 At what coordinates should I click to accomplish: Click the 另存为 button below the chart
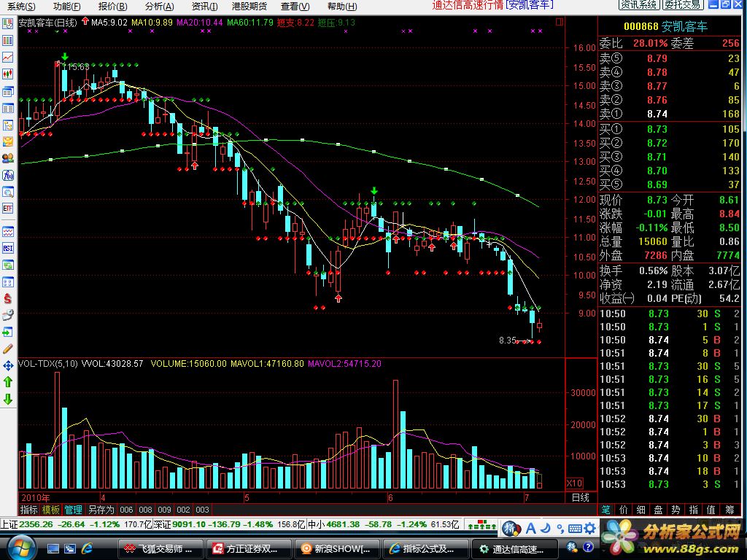click(101, 510)
